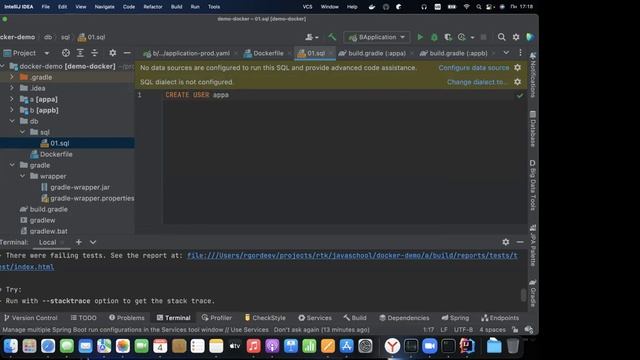Open Version Control tool window
The height and width of the screenshot is (360, 640).
[31, 318]
